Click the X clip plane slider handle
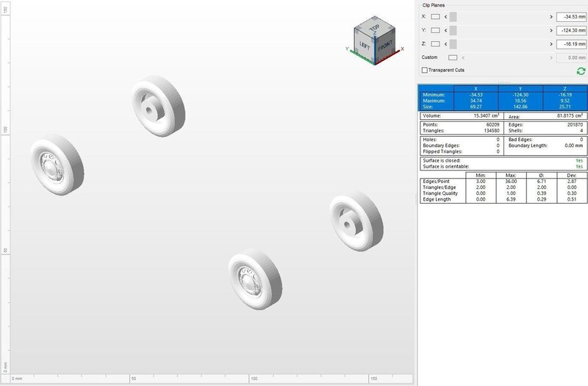 [453, 16]
